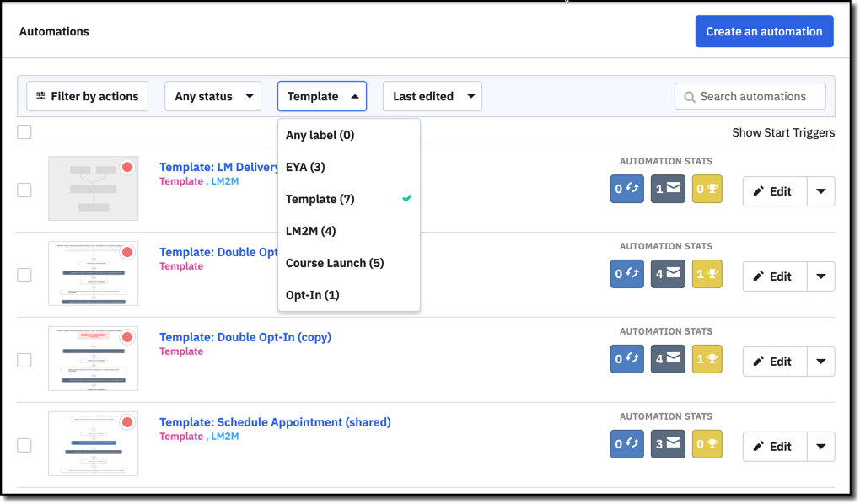Open the Filter by actions panel
Viewport: 860px width, 504px height.
pos(88,96)
